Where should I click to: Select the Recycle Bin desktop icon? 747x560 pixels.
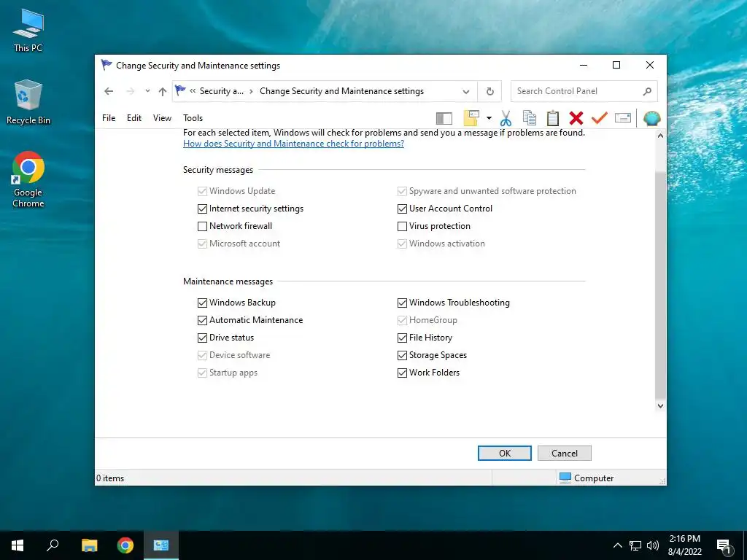coord(28,102)
